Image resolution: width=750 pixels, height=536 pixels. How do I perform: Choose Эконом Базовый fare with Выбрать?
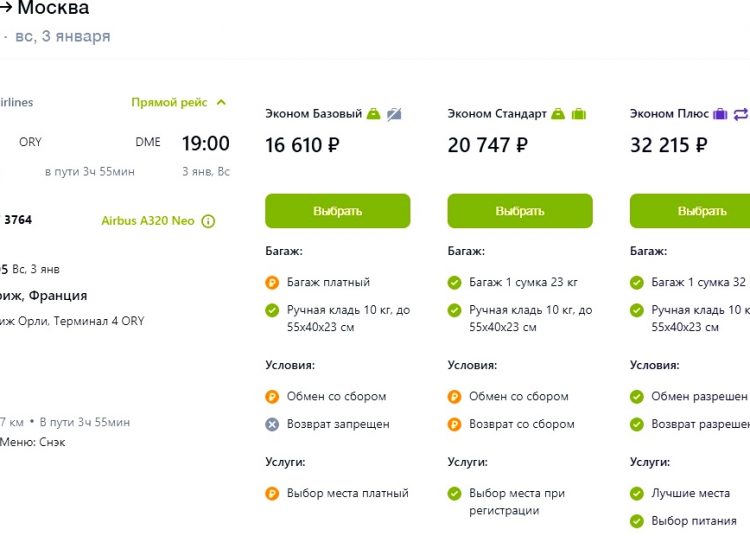pos(338,211)
